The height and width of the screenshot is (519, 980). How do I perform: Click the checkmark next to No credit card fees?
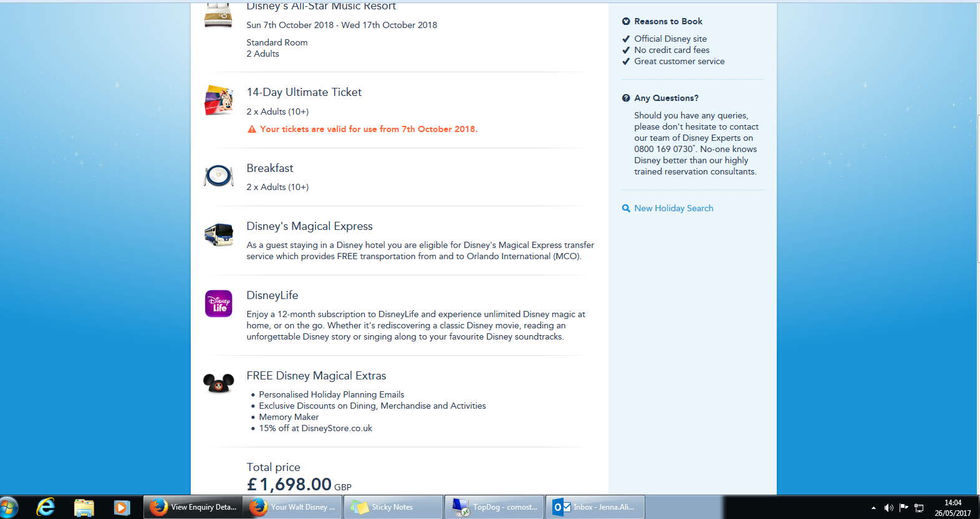pos(626,50)
